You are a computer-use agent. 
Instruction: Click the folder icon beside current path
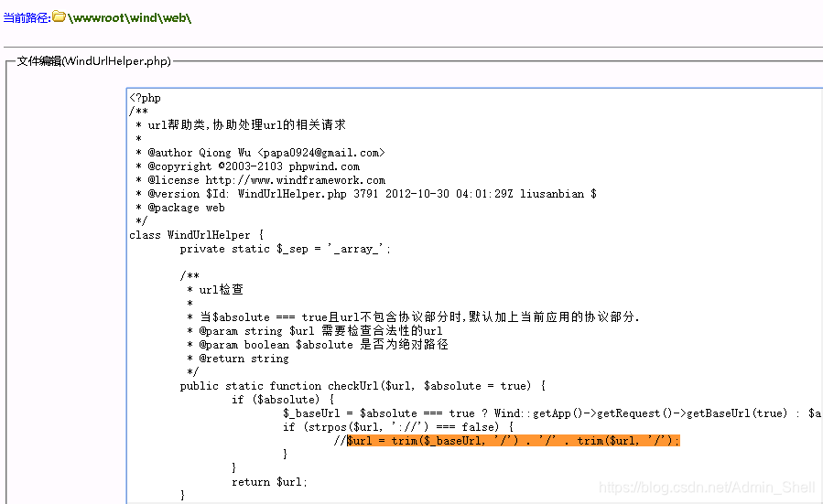coord(60,16)
